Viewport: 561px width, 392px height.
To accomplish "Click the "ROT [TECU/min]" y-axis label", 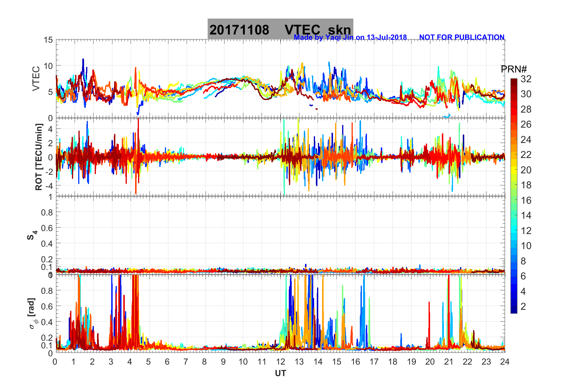I will [x=39, y=157].
